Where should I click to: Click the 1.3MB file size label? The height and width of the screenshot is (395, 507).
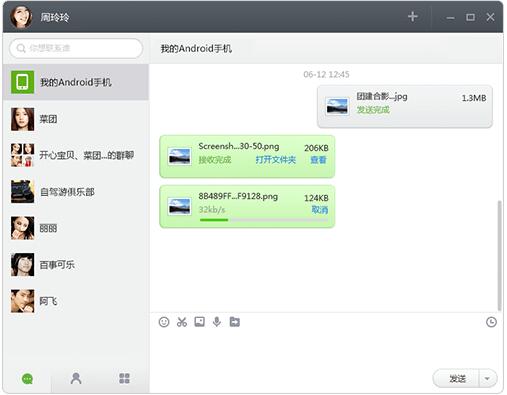[474, 98]
